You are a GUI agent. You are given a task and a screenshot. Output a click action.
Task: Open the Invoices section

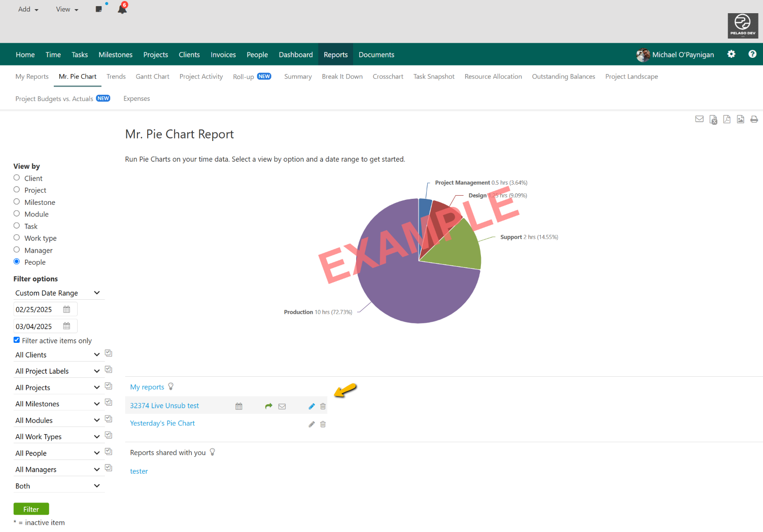[223, 54]
